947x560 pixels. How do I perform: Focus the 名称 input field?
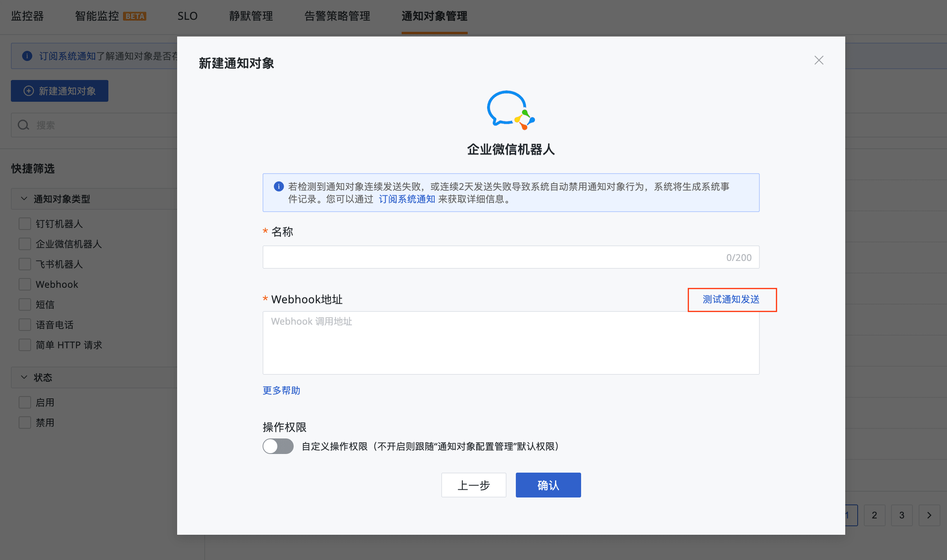coord(493,257)
